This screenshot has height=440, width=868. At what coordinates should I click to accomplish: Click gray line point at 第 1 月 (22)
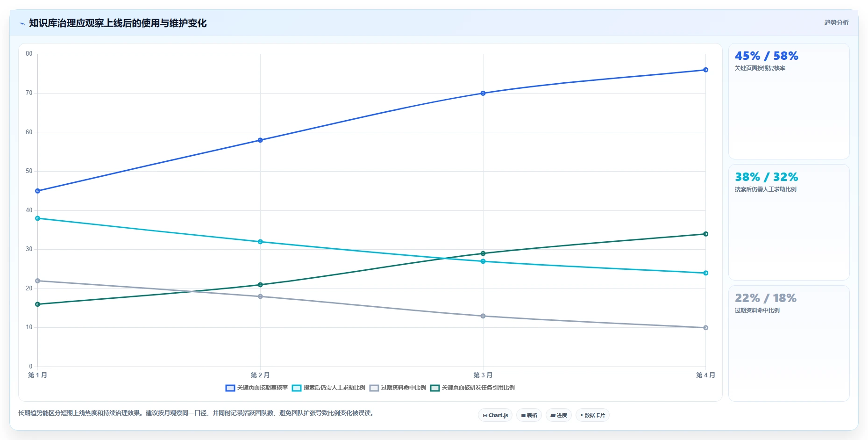(38, 281)
